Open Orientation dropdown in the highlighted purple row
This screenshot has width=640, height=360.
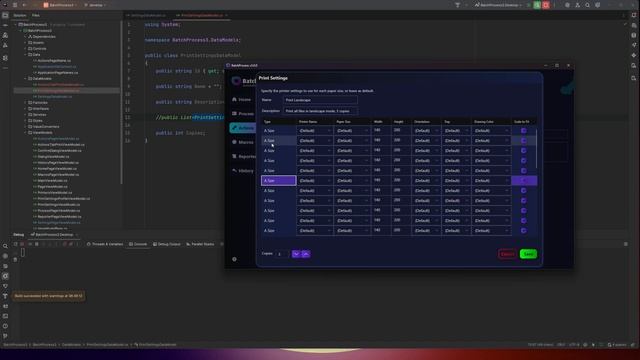click(x=426, y=180)
